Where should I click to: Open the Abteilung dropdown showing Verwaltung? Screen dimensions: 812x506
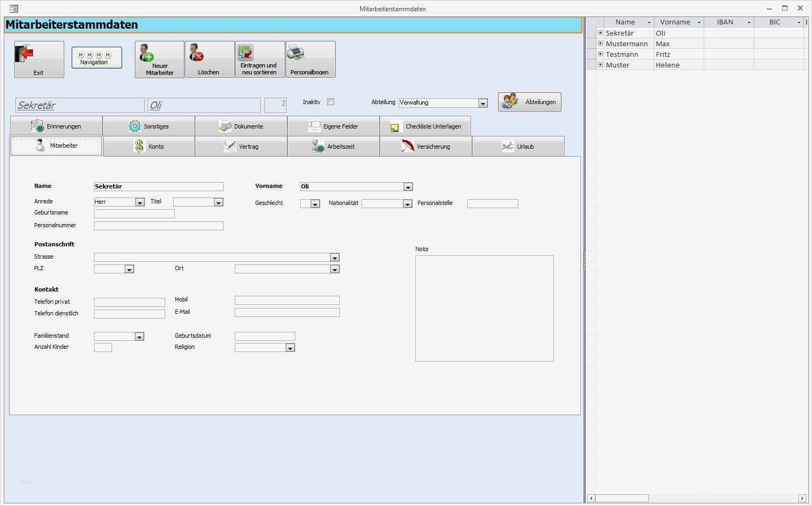[x=482, y=103]
